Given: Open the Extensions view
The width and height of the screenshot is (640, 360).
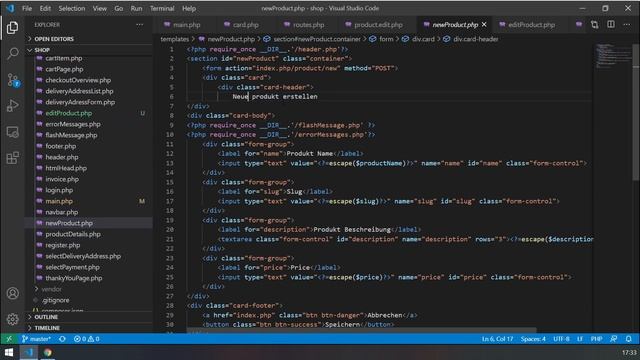Looking at the screenshot, I should 13,158.
